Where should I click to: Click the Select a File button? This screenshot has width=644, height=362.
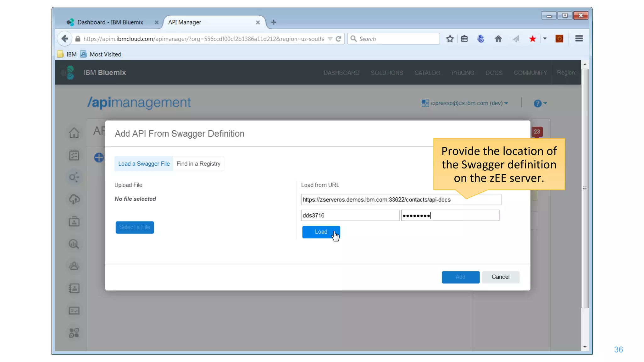tap(135, 227)
